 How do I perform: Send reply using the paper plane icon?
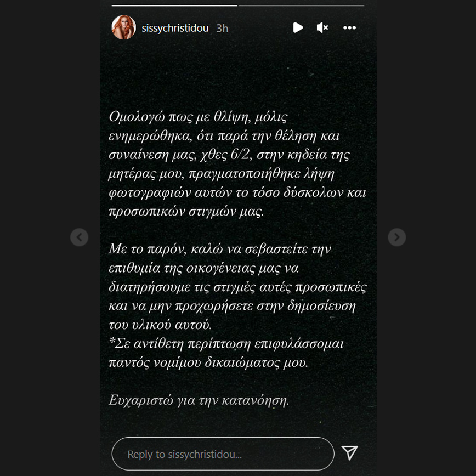(349, 453)
